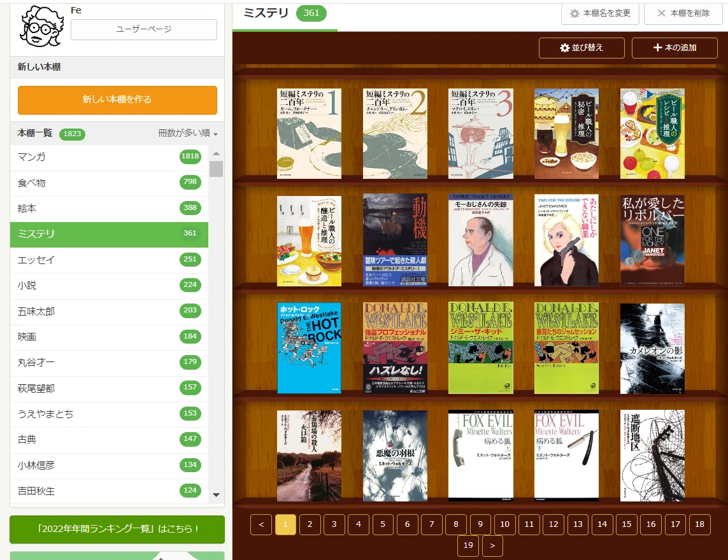Select the 絵本 bookshelf

pyautogui.click(x=109, y=208)
